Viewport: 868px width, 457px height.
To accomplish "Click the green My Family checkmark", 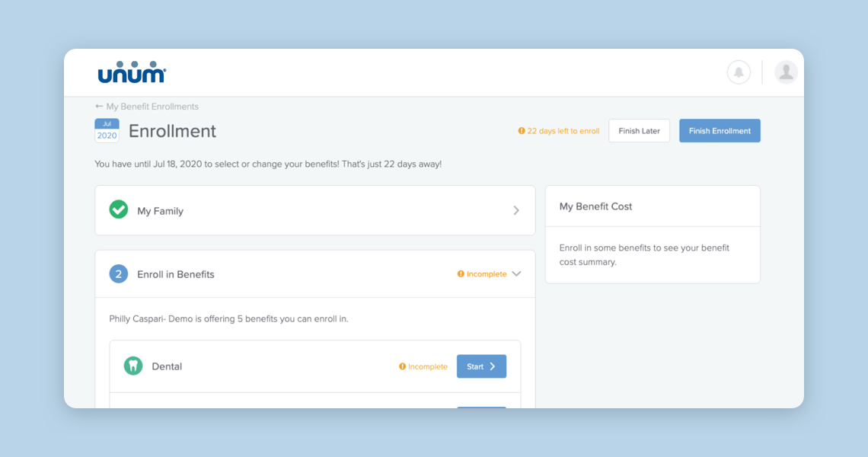I will (119, 209).
